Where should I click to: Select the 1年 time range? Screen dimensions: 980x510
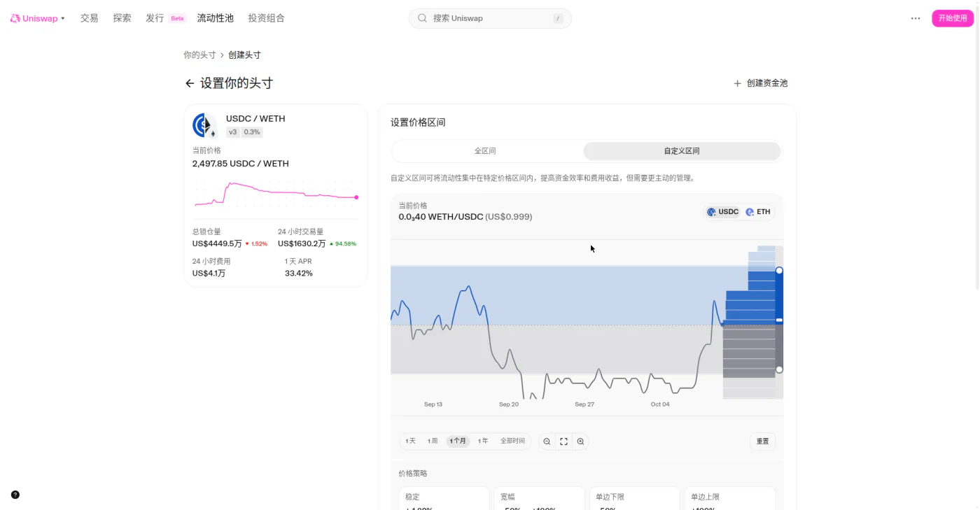coord(483,441)
